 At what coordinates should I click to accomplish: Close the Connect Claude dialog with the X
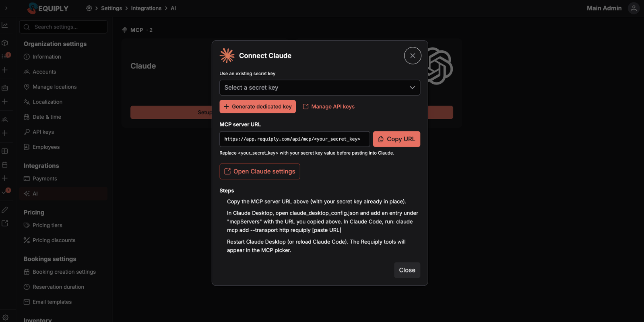coord(413,56)
